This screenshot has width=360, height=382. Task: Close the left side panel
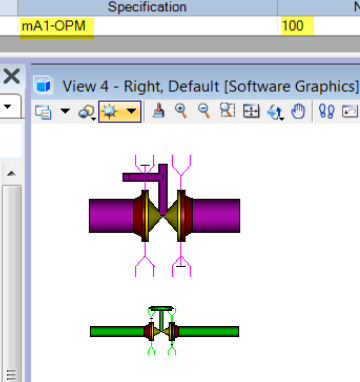12,77
